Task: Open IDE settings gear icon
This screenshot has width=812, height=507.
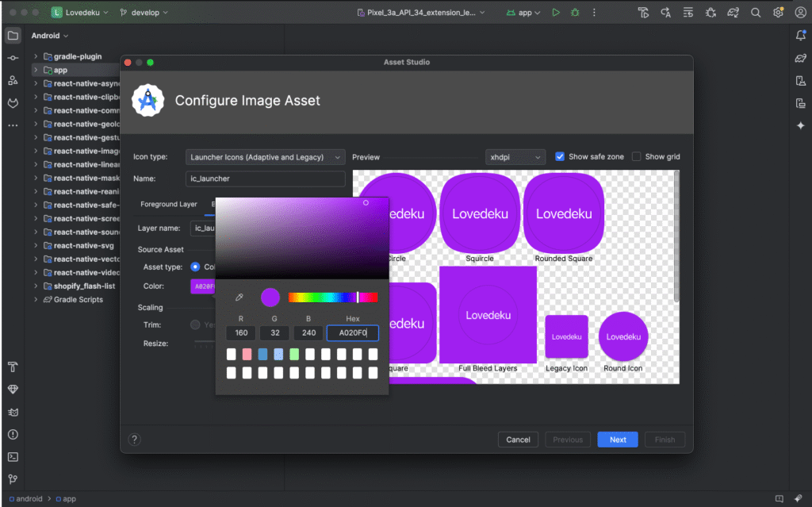Action: (778, 13)
